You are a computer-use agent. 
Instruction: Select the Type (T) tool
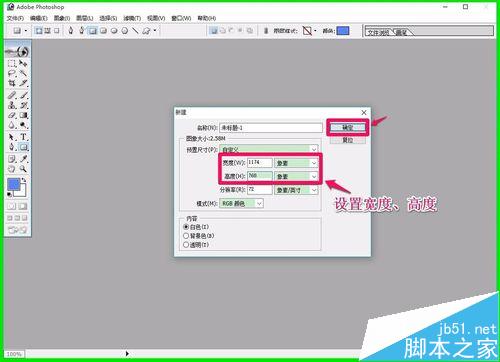coord(23,137)
